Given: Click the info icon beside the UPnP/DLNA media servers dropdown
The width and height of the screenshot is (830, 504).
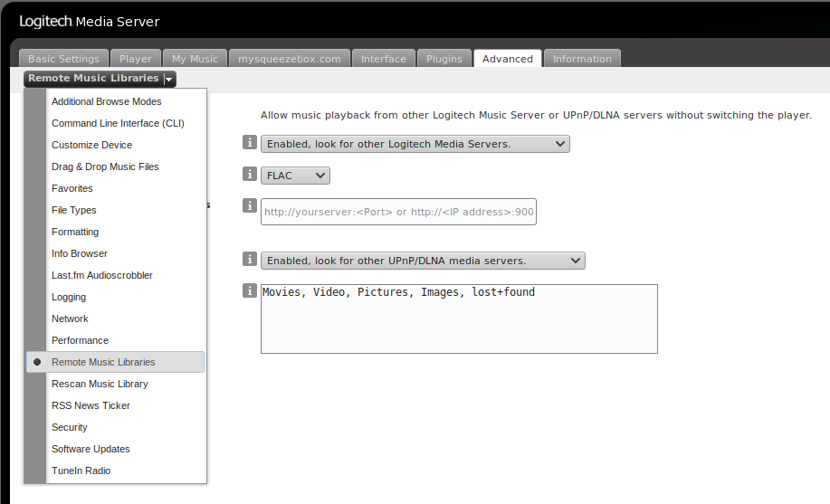Looking at the screenshot, I should pos(249,259).
